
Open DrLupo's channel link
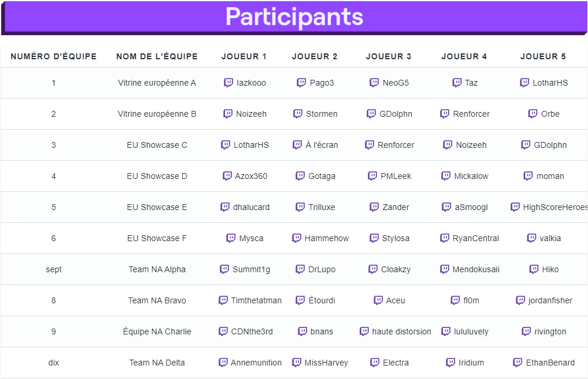(322, 269)
